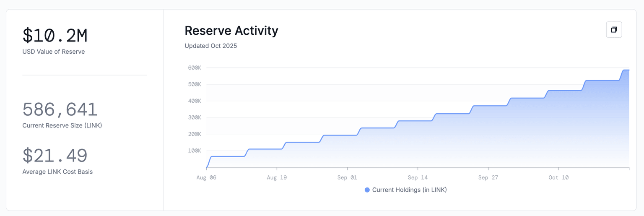Click the Aug 06 date on x-axis
644x216 pixels.
point(206,178)
